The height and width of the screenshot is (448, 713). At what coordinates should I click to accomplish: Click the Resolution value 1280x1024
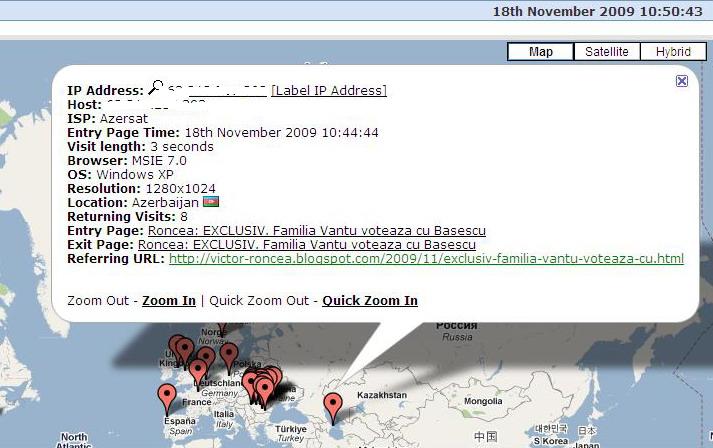click(x=181, y=189)
